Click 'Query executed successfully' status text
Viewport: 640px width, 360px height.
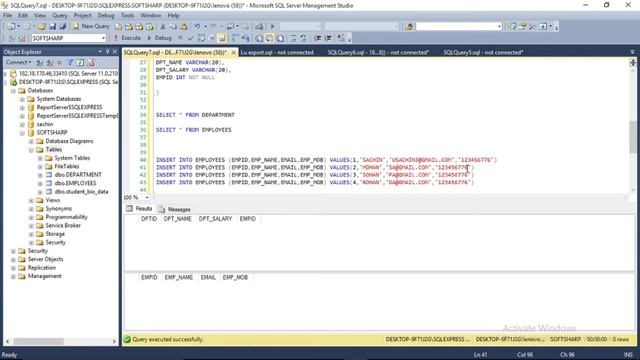[167, 340]
